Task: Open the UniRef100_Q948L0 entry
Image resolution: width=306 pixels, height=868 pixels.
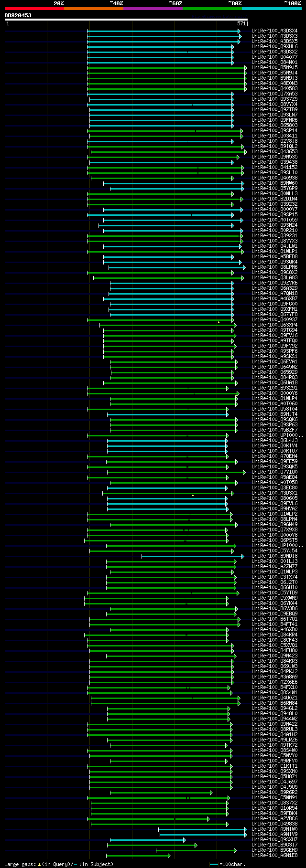Action: pos(274,714)
